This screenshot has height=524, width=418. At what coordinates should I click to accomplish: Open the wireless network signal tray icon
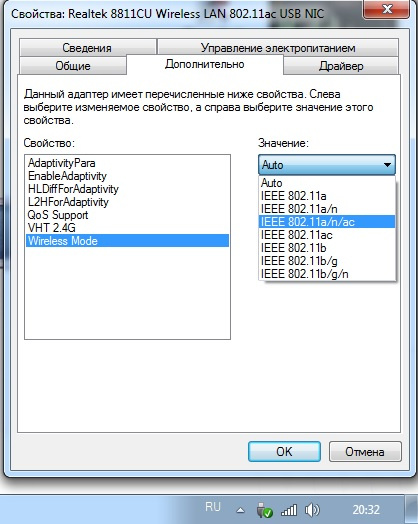pos(289,510)
